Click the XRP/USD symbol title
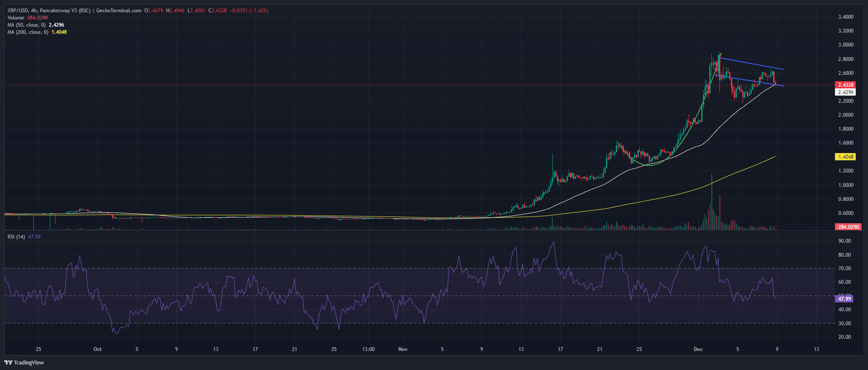Viewport: 868px width, 370px height. tap(17, 11)
